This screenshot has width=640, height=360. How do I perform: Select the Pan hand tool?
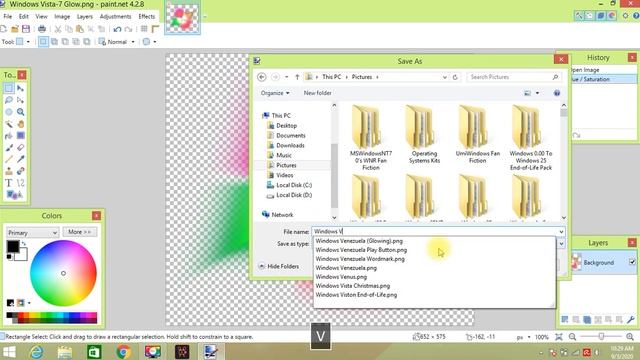tap(20, 124)
